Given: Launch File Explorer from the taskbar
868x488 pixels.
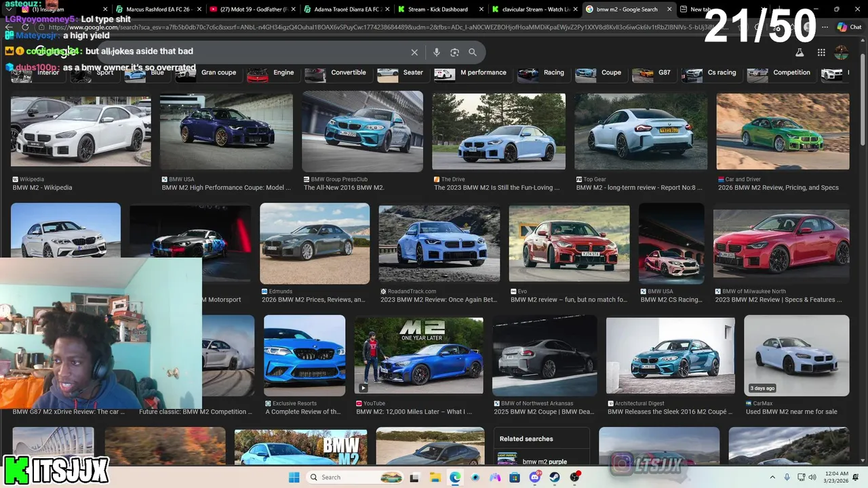Looking at the screenshot, I should (435, 477).
